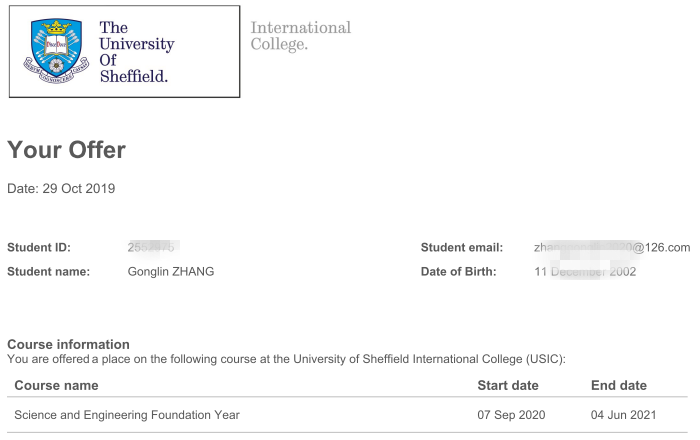This screenshot has width=700, height=440.
Task: Click the "Student name:" label
Action: (x=48, y=272)
